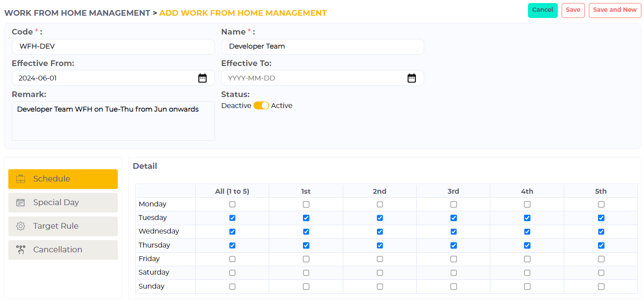Click the Cancel button

[542, 10]
